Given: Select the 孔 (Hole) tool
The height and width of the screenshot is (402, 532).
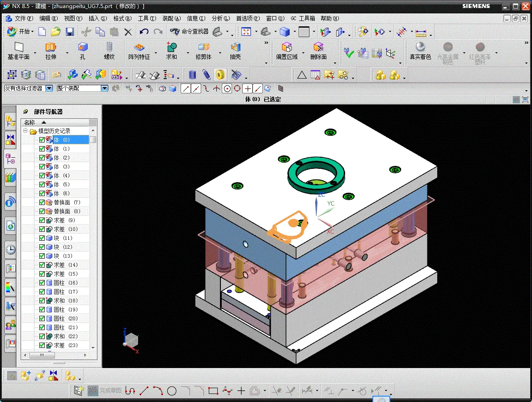Looking at the screenshot, I should [82, 47].
